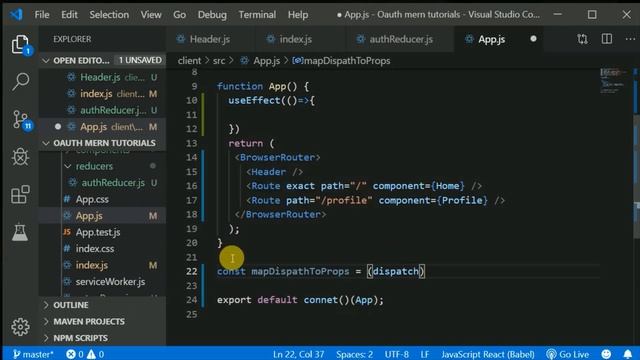Click the code minimap preview
The image size is (640, 360).
pos(612,81)
